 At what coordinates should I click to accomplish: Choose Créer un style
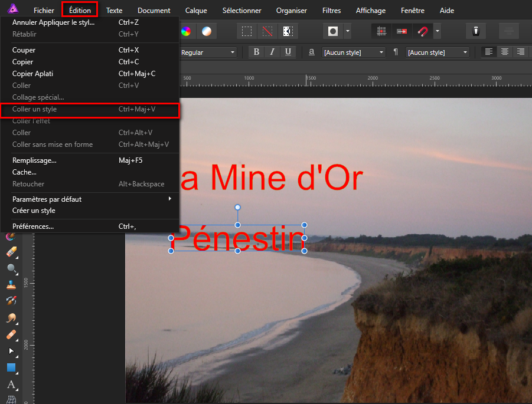click(x=90, y=211)
